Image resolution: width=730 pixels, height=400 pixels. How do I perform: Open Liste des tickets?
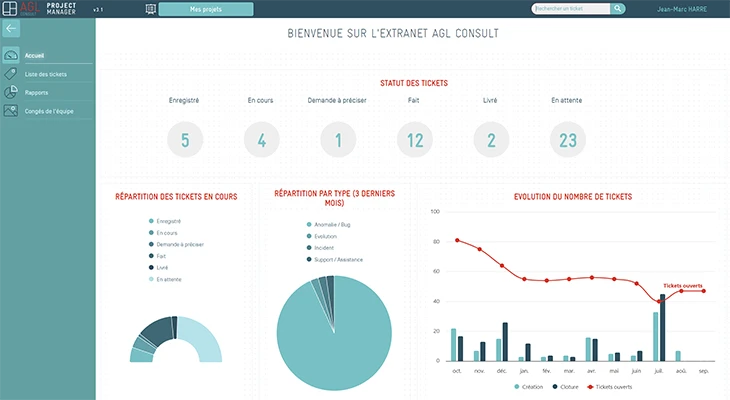tap(46, 74)
